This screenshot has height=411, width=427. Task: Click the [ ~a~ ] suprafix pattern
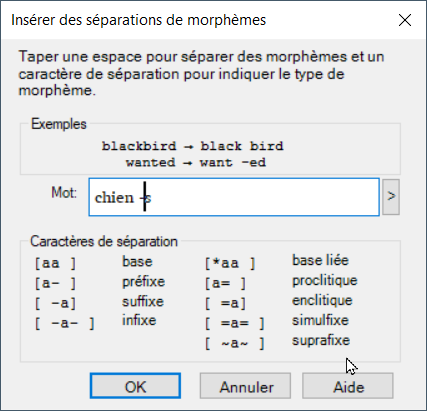[235, 343]
